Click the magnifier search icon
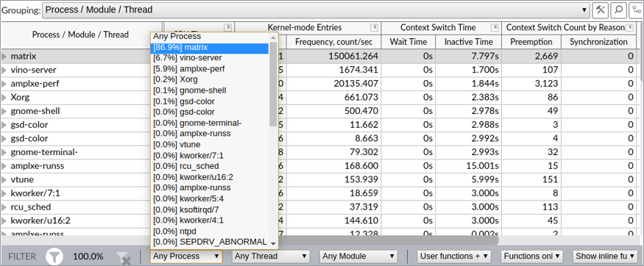Image resolution: width=644 pixels, height=266 pixels. (618, 10)
